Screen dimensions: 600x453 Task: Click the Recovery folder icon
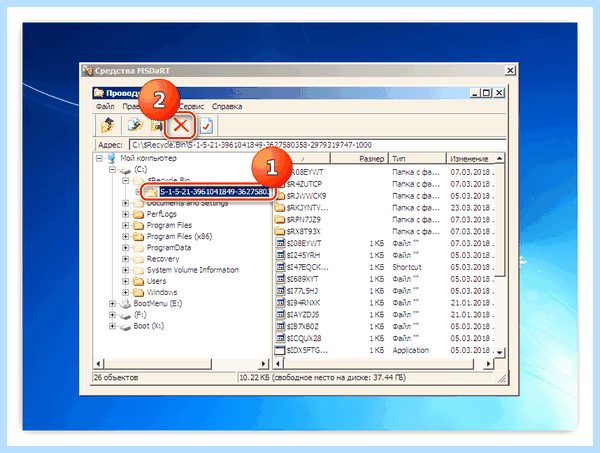tap(138, 259)
